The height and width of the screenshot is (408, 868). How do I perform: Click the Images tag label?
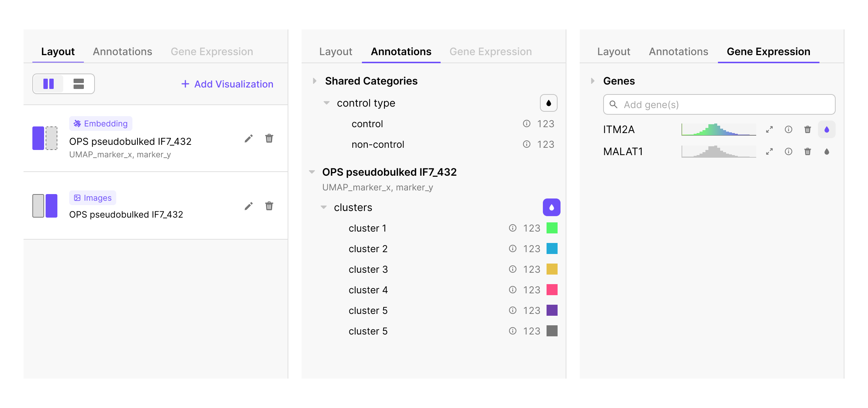pos(93,198)
